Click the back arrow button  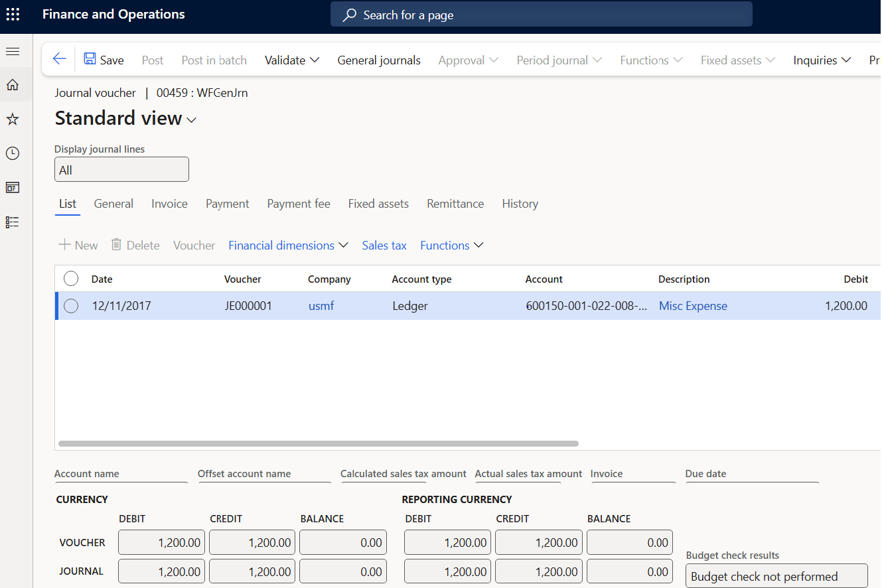click(60, 60)
